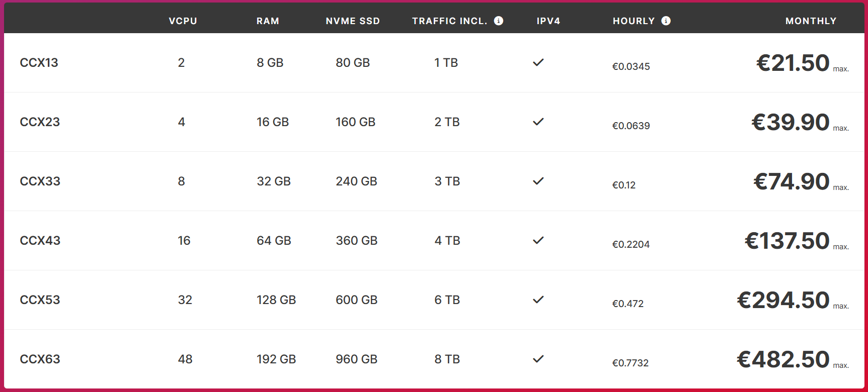The image size is (868, 392).
Task: Click the 16 GB RAM value
Action: pyautogui.click(x=273, y=122)
